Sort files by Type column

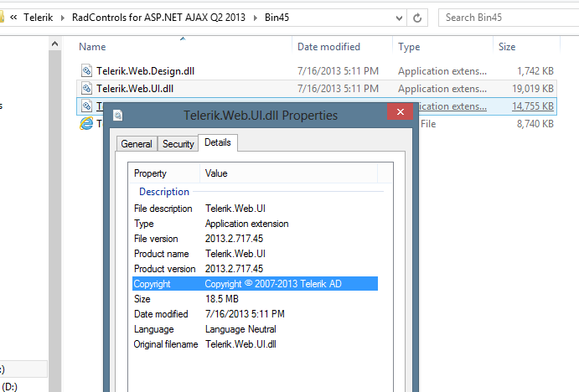[x=409, y=47]
